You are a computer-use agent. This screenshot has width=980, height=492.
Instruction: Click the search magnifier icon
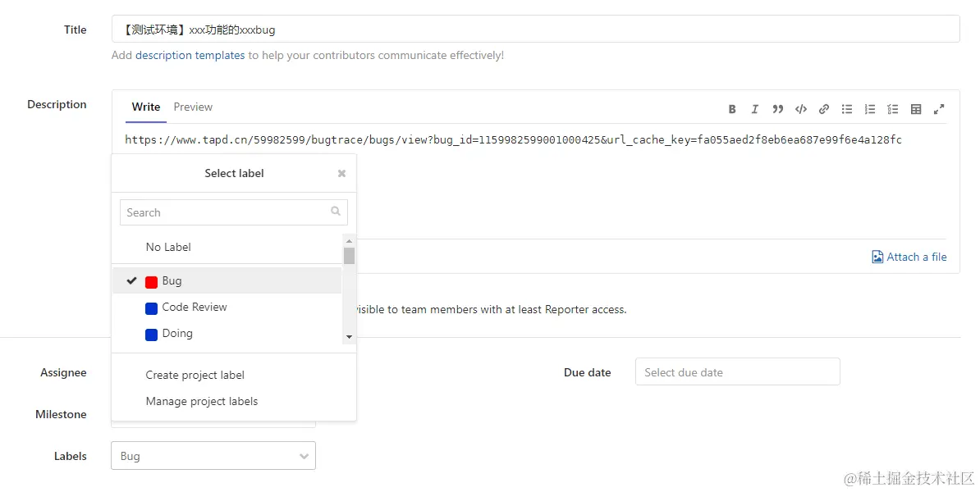click(x=336, y=211)
